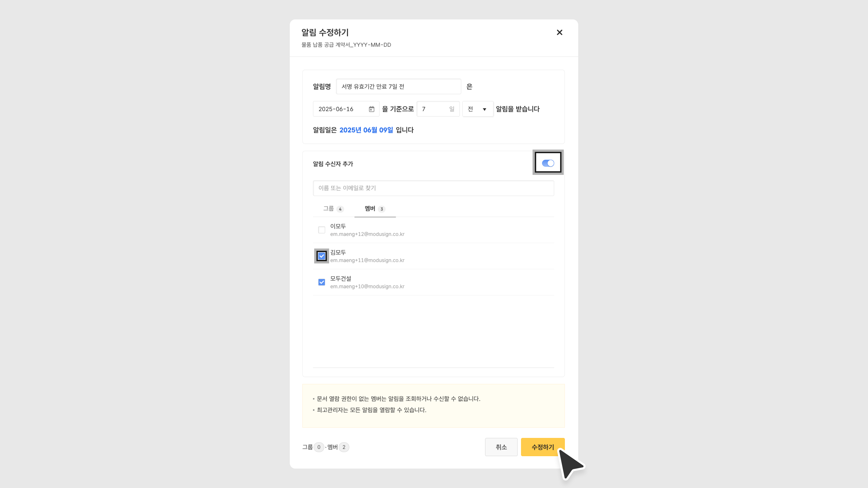Focus the 이름 또는 이메일로 찾기 search box

433,188
